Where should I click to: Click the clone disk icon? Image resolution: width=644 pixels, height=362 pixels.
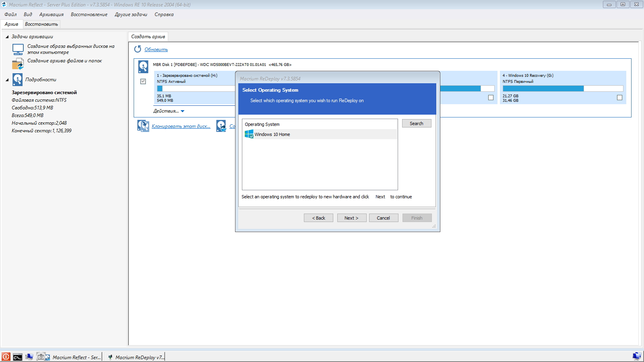(143, 126)
